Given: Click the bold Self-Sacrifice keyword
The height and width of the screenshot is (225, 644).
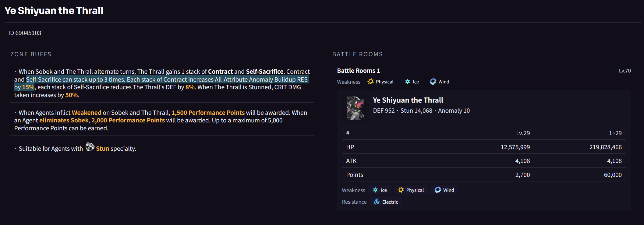Looking at the screenshot, I should (x=264, y=72).
